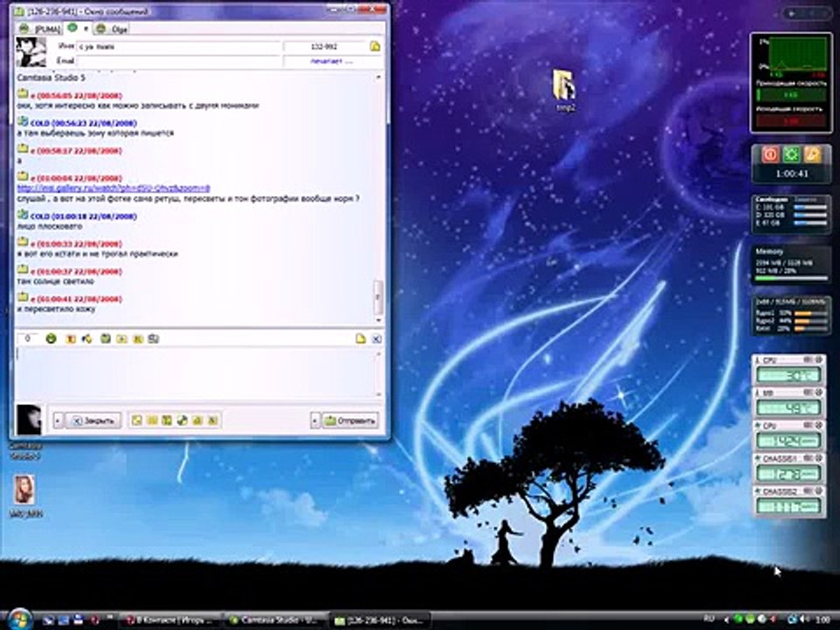Click the Закрыть close button
This screenshot has height=630, width=840.
pos(94,421)
